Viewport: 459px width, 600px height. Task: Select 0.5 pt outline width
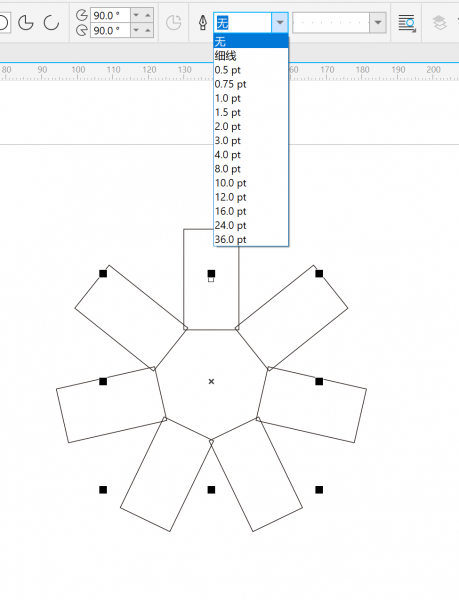click(251, 70)
